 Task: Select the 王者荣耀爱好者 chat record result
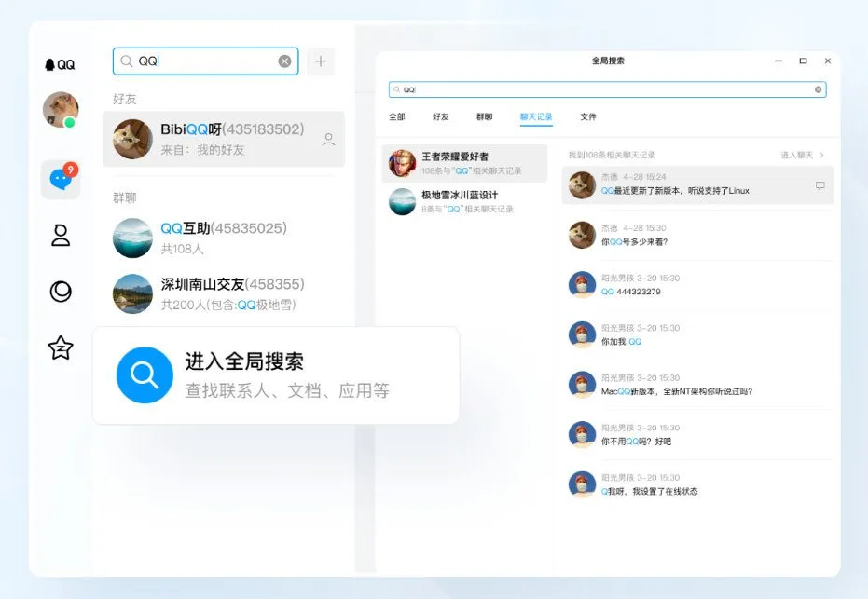[465, 163]
